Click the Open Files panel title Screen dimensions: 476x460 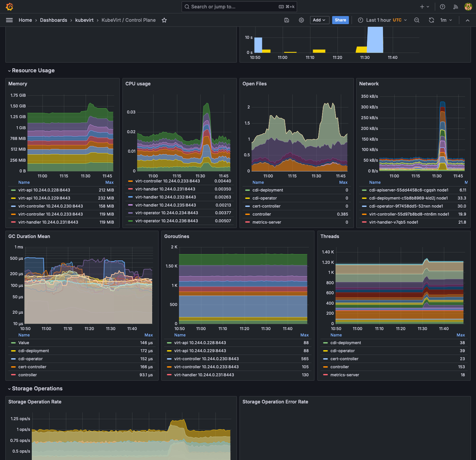point(255,84)
